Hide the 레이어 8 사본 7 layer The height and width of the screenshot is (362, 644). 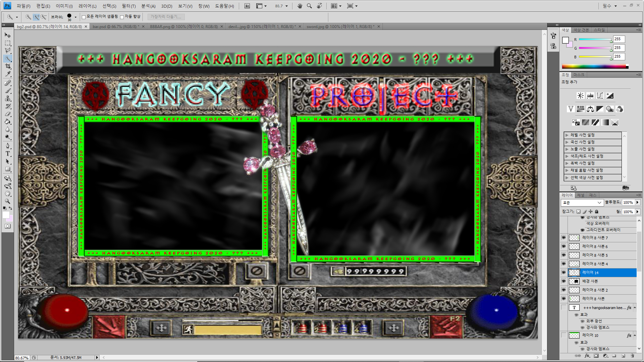click(563, 238)
